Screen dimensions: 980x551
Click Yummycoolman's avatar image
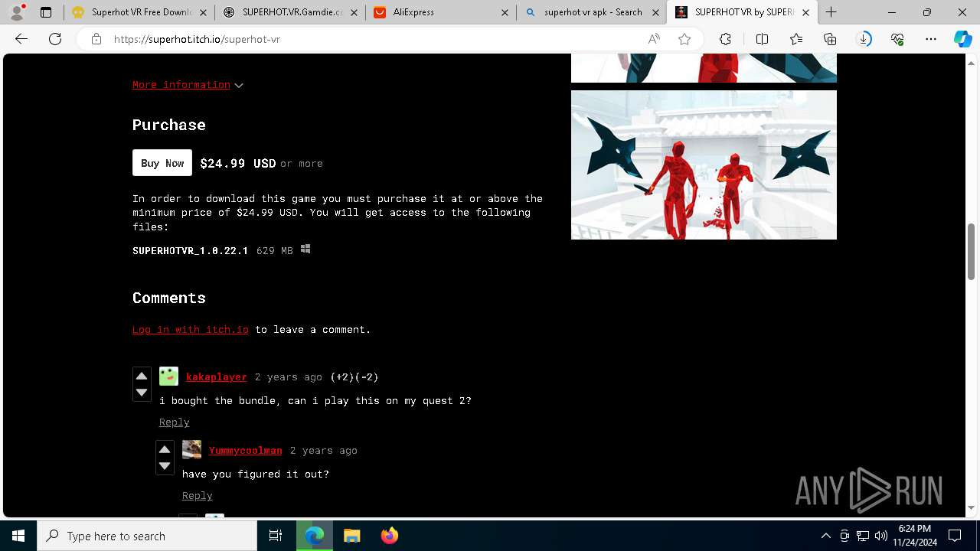[x=191, y=449]
